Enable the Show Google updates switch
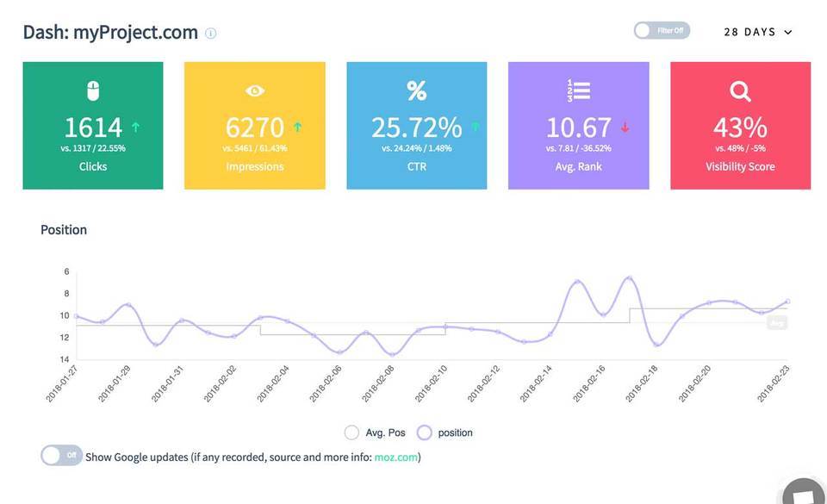Screen dimensions: 827x504 [x=62, y=455]
